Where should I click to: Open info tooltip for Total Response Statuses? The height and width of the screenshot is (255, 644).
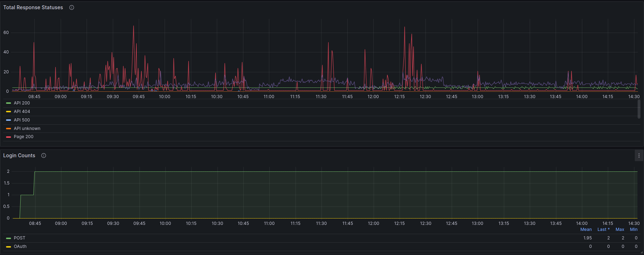(x=72, y=7)
